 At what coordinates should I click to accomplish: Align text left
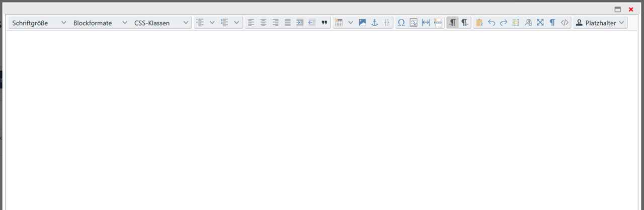pyautogui.click(x=251, y=23)
